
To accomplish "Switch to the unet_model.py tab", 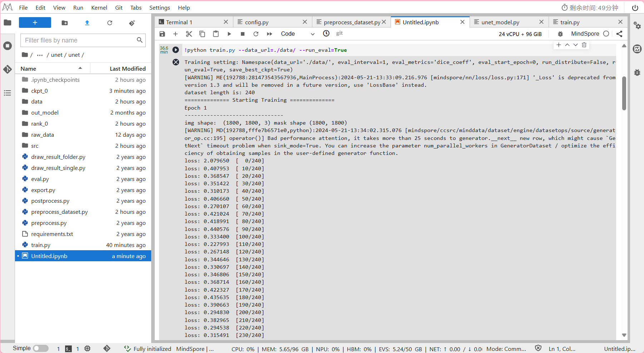I will point(509,22).
